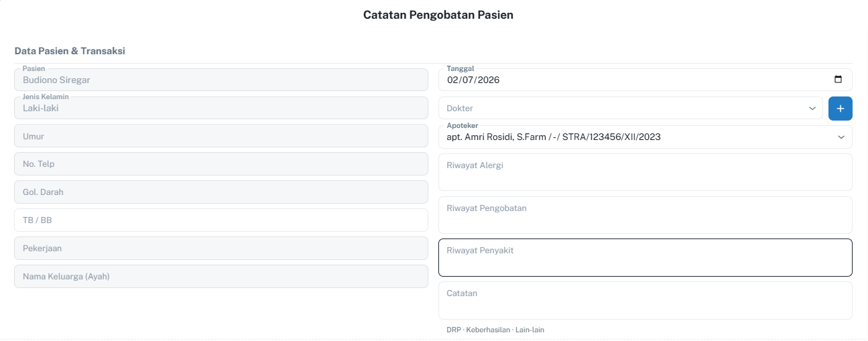Focus the Riwayat Alergi text area

[645, 172]
